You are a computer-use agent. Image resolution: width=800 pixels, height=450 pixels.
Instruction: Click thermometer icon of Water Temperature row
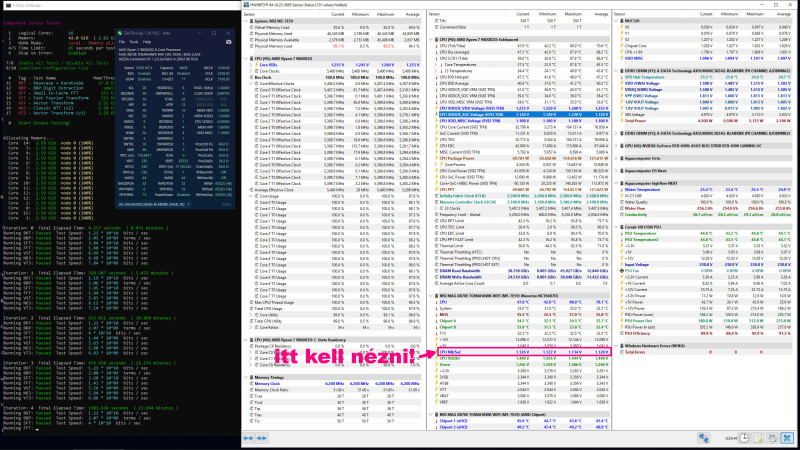click(622, 190)
